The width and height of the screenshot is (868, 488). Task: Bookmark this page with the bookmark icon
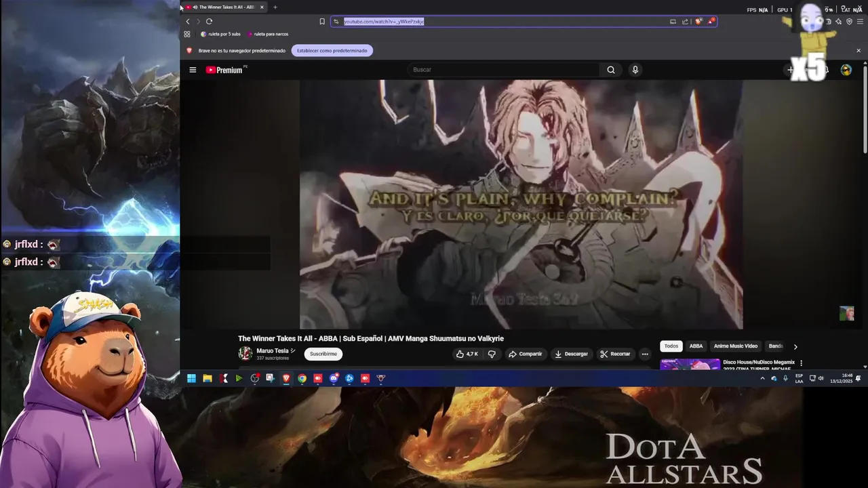point(322,21)
